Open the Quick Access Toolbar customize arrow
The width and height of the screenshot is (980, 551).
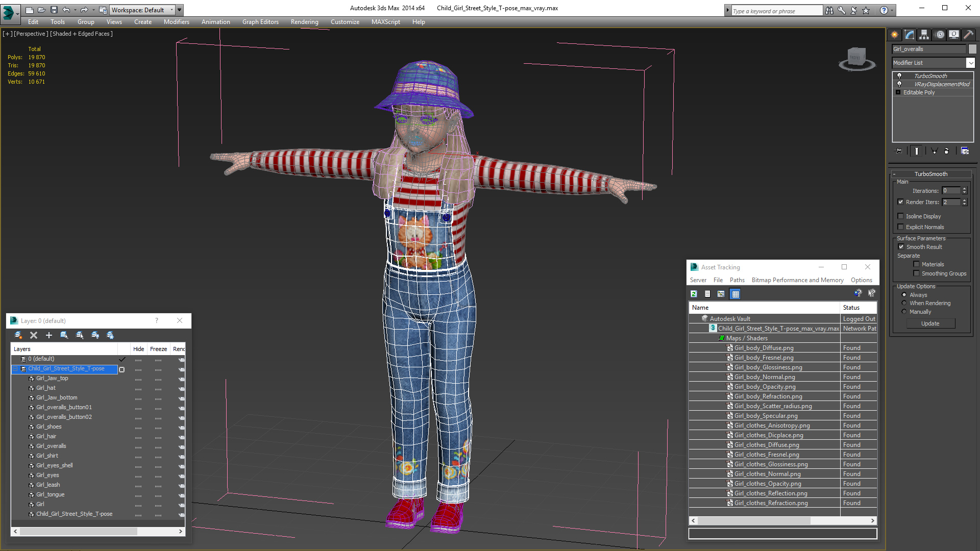tap(179, 10)
